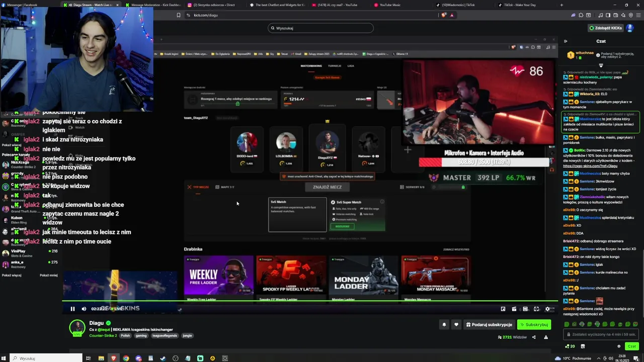Image resolution: width=644 pixels, height=362 pixels.
Task: Click Pokaż mniej in sidebar channels
Action: (49, 275)
